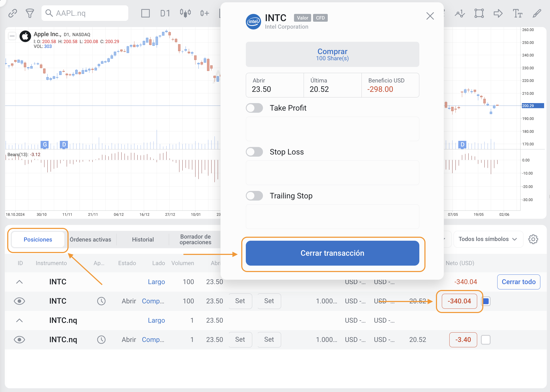Open positions table settings gear

point(533,239)
